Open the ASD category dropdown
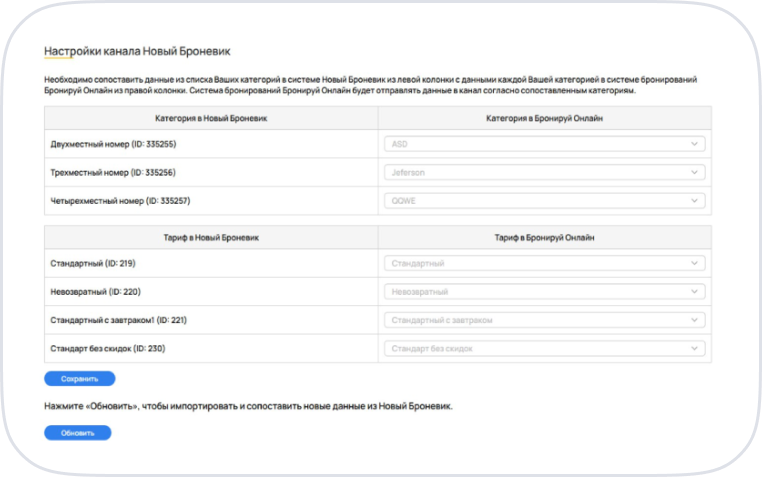This screenshot has width=762, height=477. (x=544, y=144)
